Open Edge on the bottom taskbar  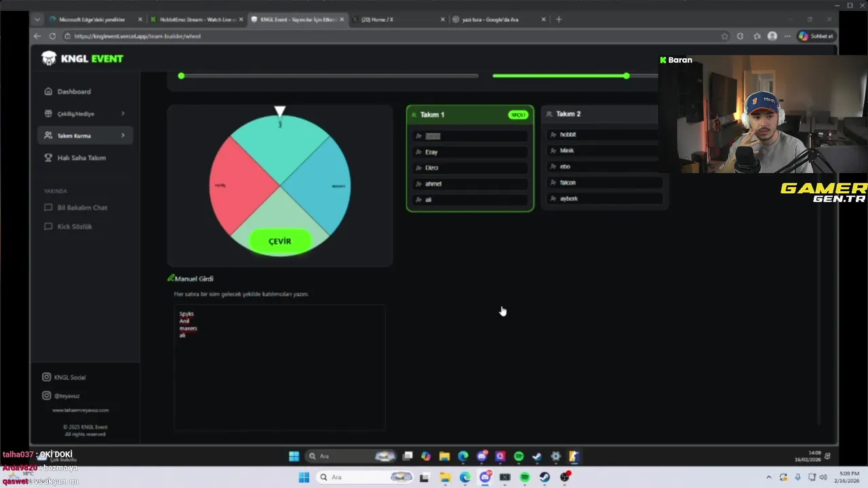pos(465,477)
